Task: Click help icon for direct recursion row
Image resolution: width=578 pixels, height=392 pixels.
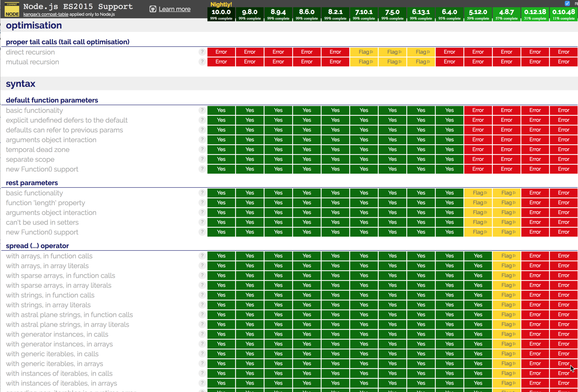Action: click(x=202, y=52)
